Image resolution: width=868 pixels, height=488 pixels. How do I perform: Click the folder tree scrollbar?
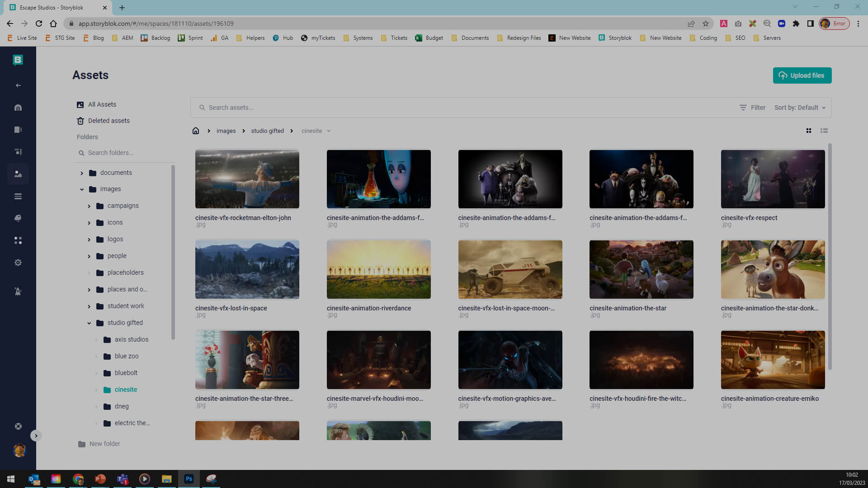[173, 252]
